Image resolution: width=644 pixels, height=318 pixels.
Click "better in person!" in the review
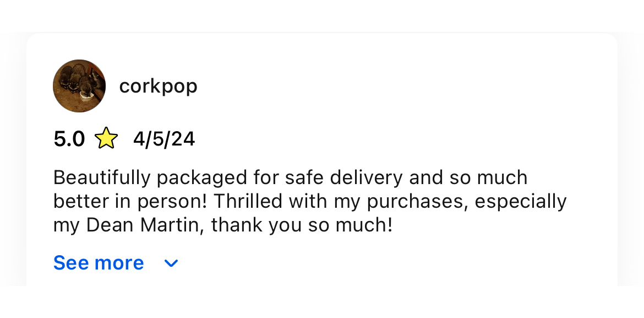[x=130, y=201]
